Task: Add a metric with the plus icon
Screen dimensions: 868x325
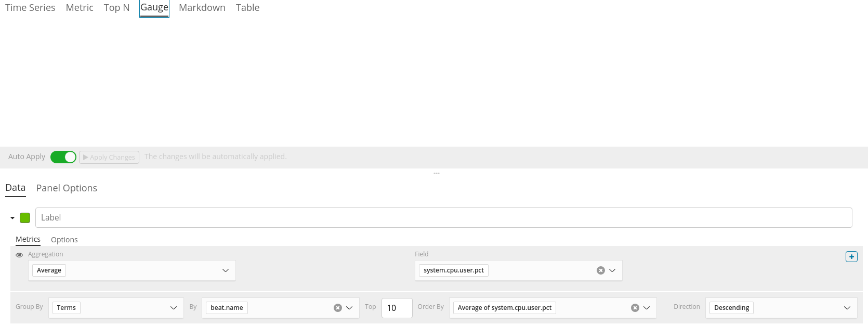Action: point(851,256)
